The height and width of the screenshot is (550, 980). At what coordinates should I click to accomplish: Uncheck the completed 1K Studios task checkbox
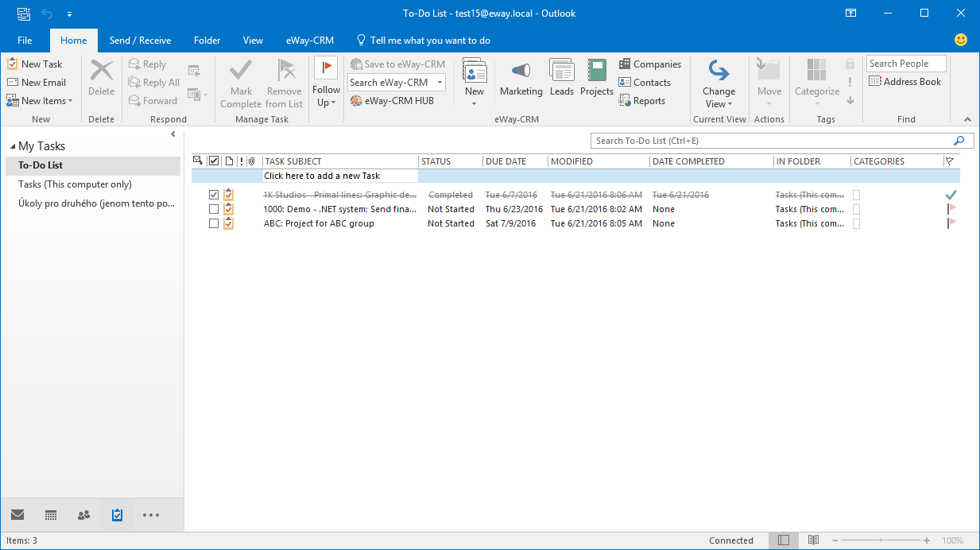[x=213, y=195]
